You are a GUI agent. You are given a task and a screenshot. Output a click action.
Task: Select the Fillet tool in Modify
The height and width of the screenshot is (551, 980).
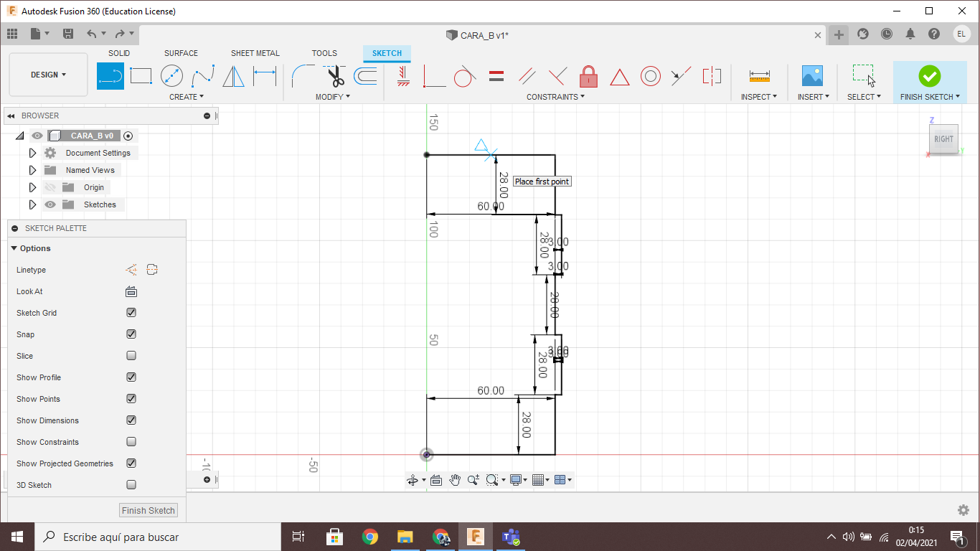coord(302,75)
